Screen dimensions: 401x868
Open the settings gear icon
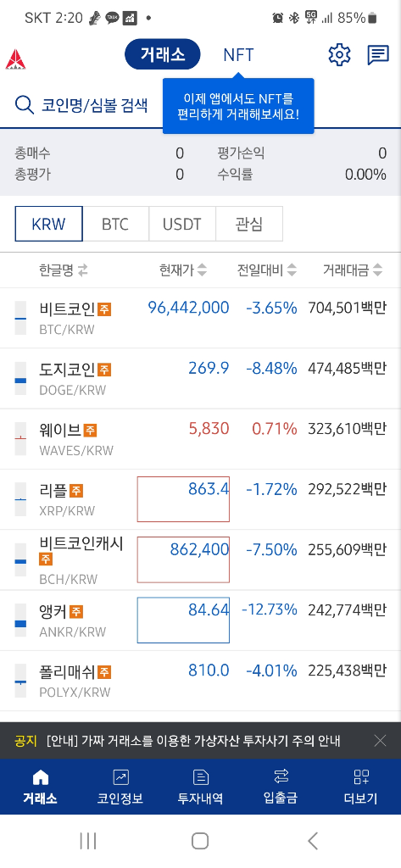[x=339, y=55]
